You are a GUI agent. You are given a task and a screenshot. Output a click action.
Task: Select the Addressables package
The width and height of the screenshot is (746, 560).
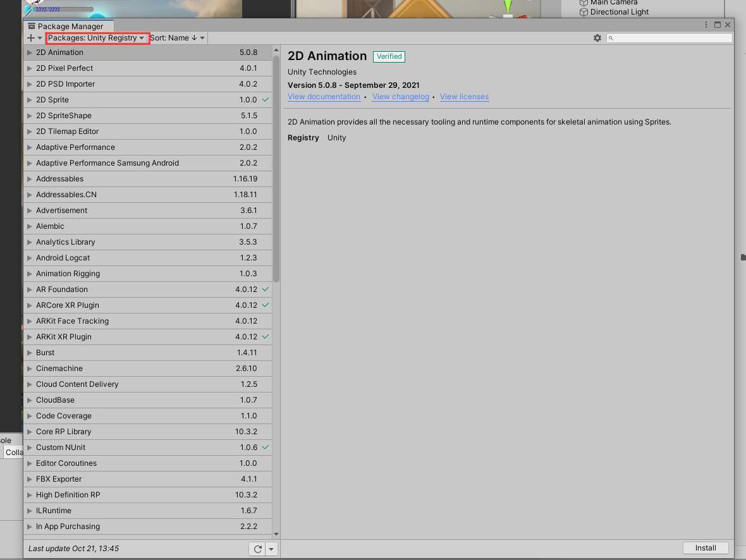tap(147, 178)
